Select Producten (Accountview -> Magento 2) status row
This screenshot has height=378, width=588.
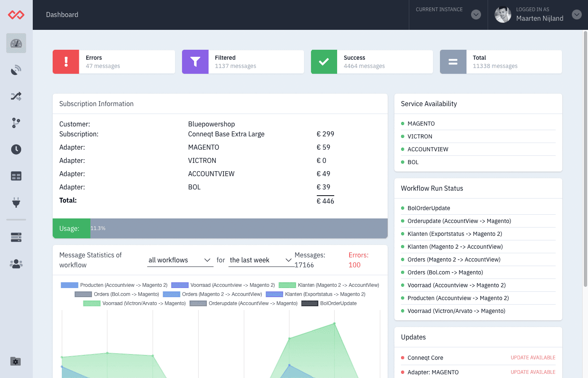click(x=478, y=298)
